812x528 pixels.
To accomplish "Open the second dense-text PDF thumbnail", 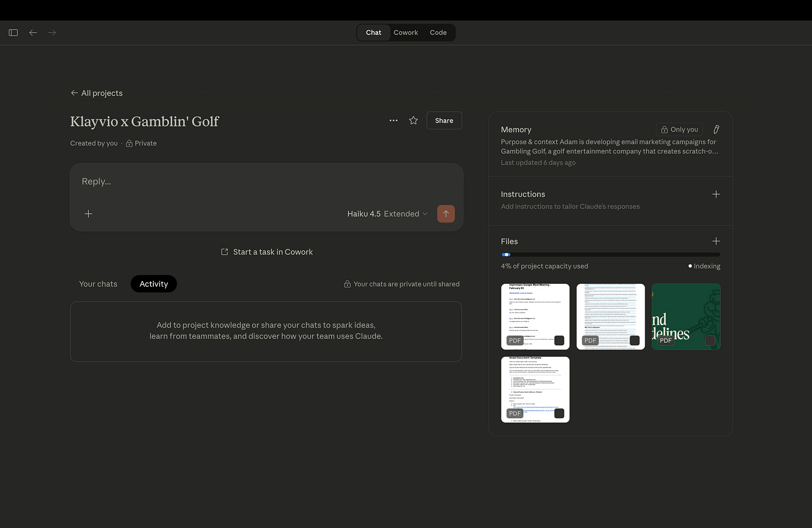I will (x=611, y=317).
